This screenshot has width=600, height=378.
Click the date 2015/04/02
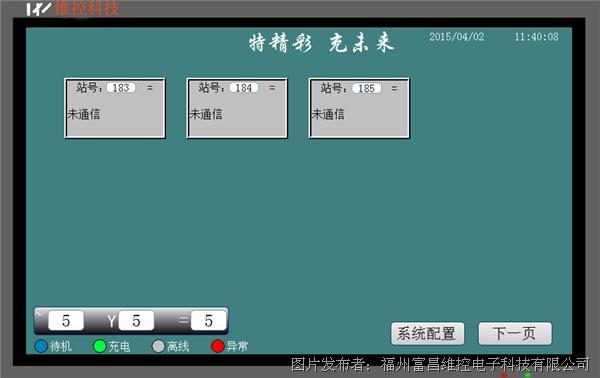tap(457, 37)
